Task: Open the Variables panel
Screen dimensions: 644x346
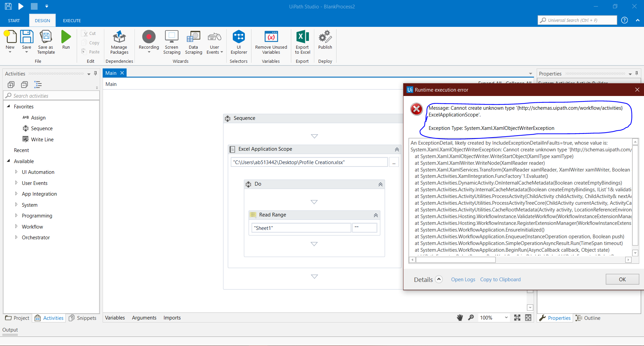Action: 115,317
